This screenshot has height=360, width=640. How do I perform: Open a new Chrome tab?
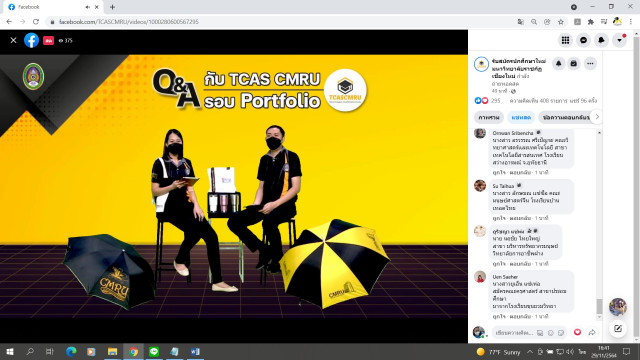coord(112,7)
